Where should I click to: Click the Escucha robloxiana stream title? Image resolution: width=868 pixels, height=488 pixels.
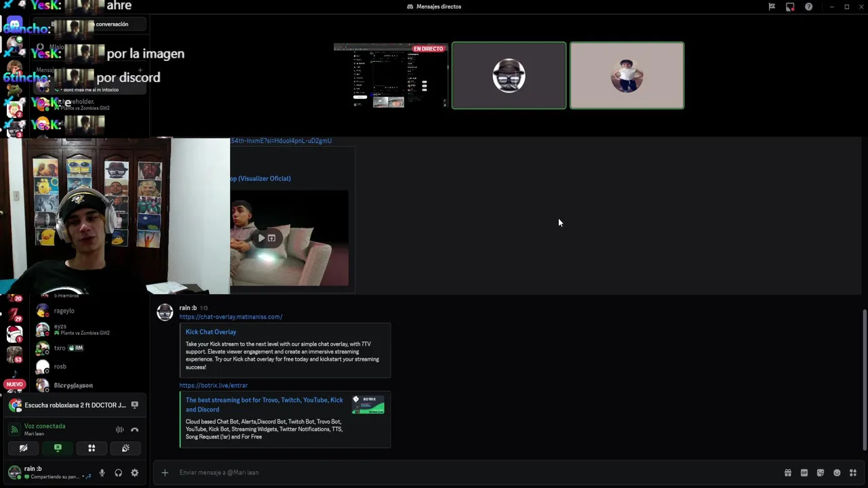(x=75, y=405)
